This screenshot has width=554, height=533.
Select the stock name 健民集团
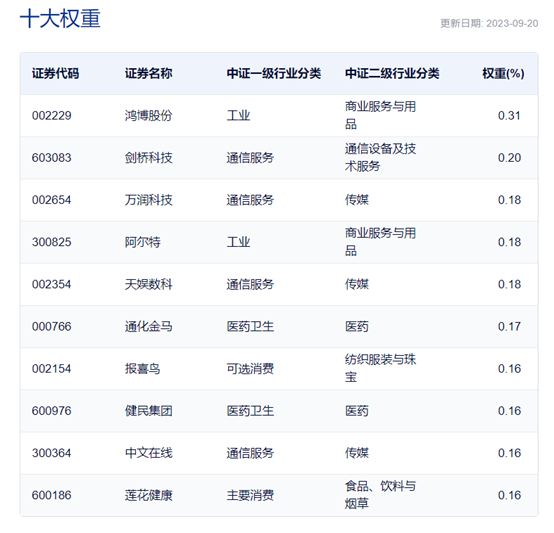tap(148, 411)
